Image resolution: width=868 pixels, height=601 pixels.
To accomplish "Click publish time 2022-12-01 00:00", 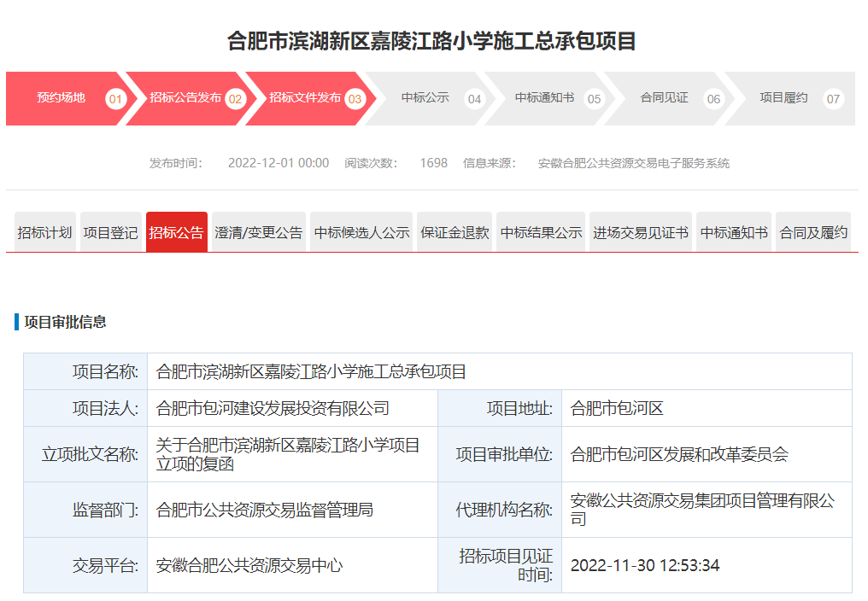I will coord(279,163).
